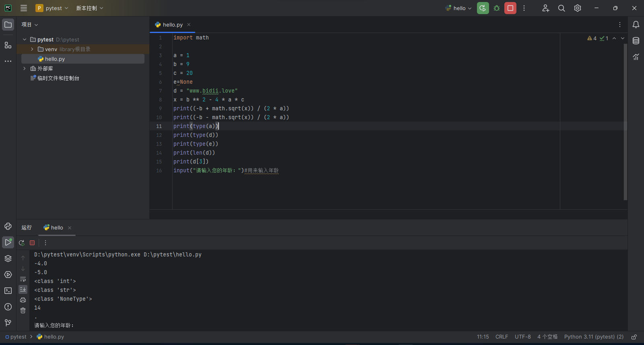The image size is (644, 345).
Task: Click UTF-8 encoding in status bar
Action: coord(522,337)
